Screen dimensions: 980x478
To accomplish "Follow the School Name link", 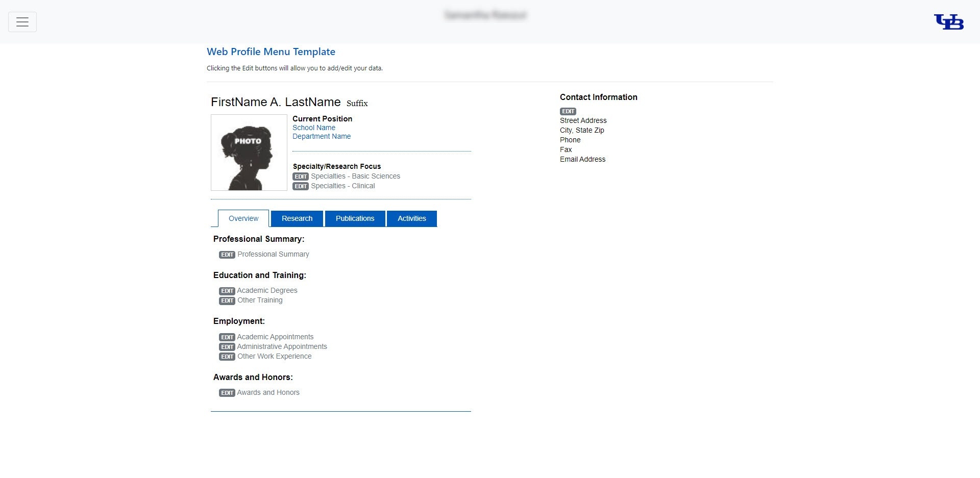I will pyautogui.click(x=314, y=128).
